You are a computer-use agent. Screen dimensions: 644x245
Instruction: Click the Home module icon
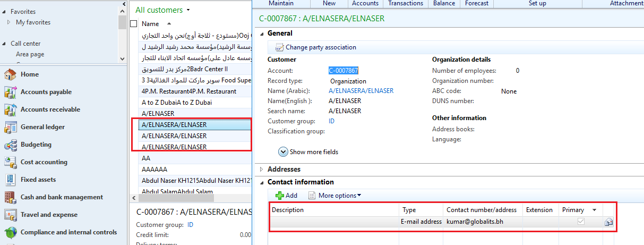(x=10, y=75)
